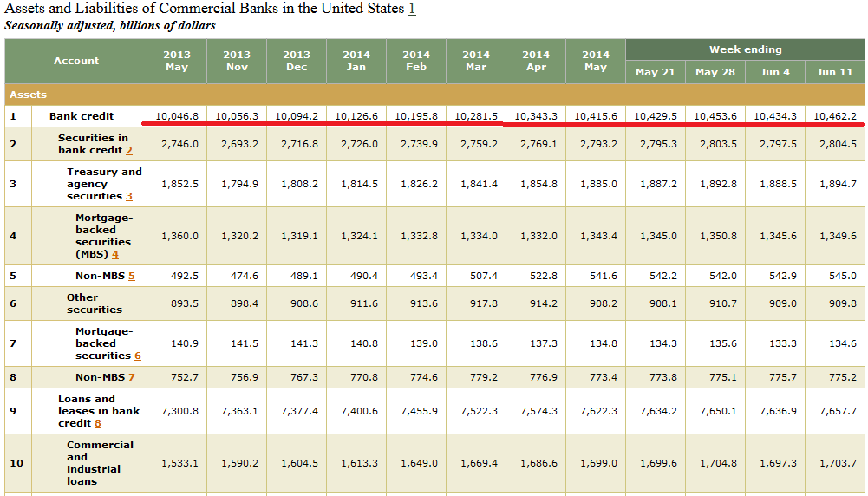The width and height of the screenshot is (868, 496).
Task: Click the May 28 column header
Action: tap(715, 72)
